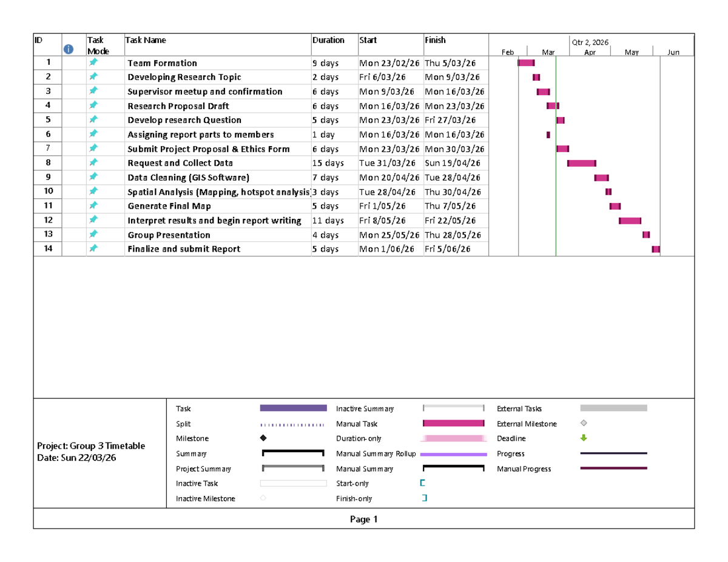Click the Team Formation Gantt bar
This screenshot has width=728, height=562.
click(526, 62)
